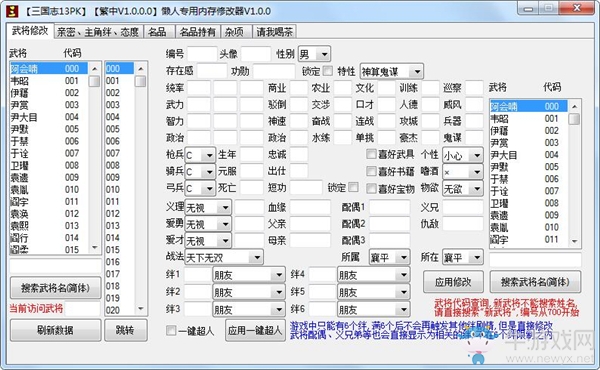600x370 pixels.
Task: Select code 017 in the middle list
Action: pos(119,274)
